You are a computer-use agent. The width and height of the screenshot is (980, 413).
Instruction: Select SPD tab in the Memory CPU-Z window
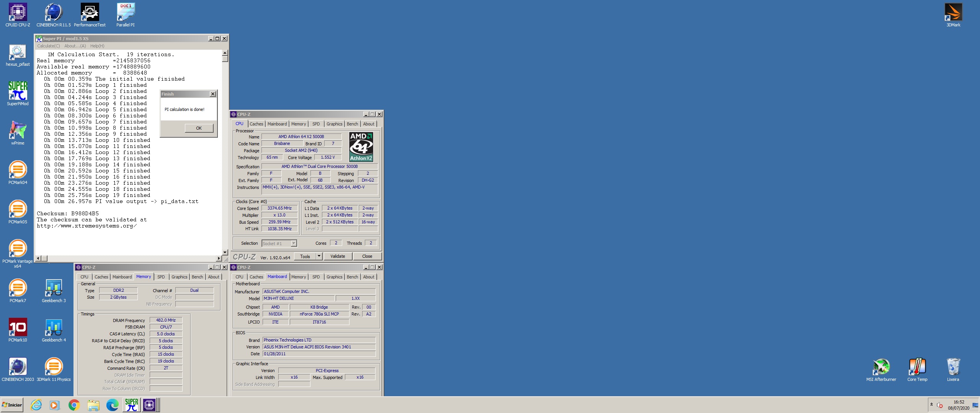(x=161, y=277)
